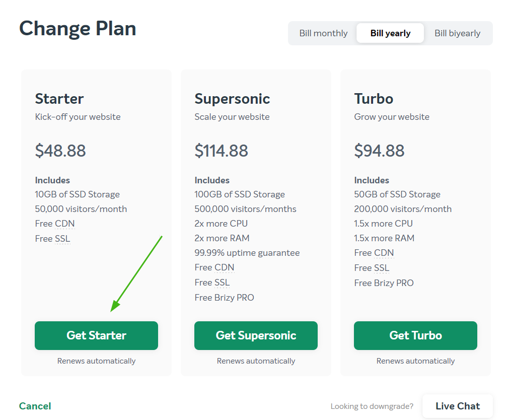Image resolution: width=509 pixels, height=420 pixels.
Task: Switch billing to Bill monthly
Action: [x=323, y=33]
